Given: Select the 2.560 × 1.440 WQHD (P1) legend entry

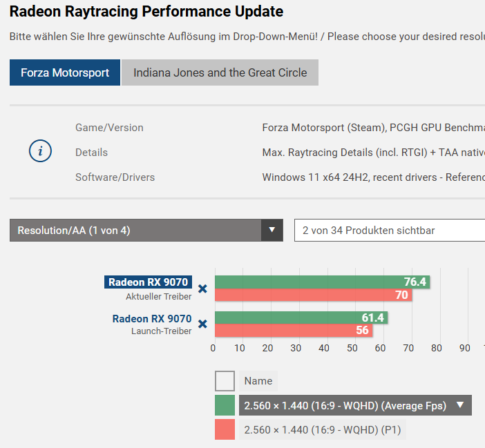Looking at the screenshot, I should (x=323, y=429).
